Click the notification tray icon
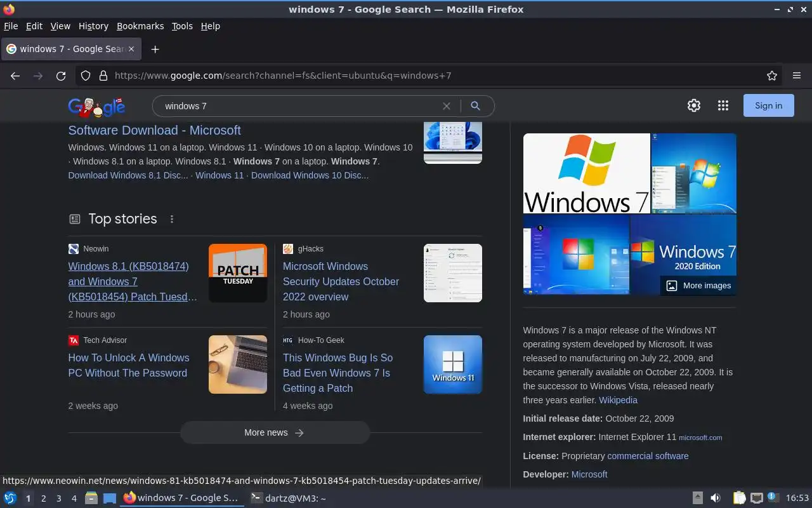Screen dimensions: 812x508 [x=773, y=498]
